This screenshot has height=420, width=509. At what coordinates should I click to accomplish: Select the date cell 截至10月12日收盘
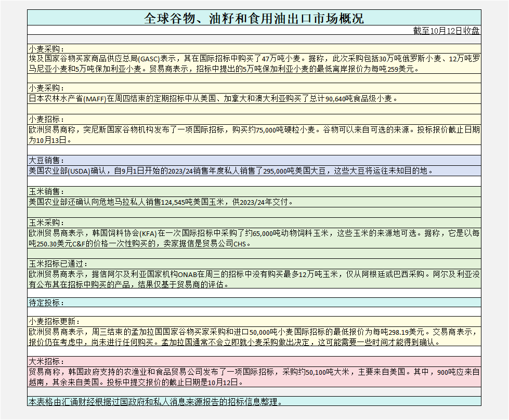tap(446, 31)
